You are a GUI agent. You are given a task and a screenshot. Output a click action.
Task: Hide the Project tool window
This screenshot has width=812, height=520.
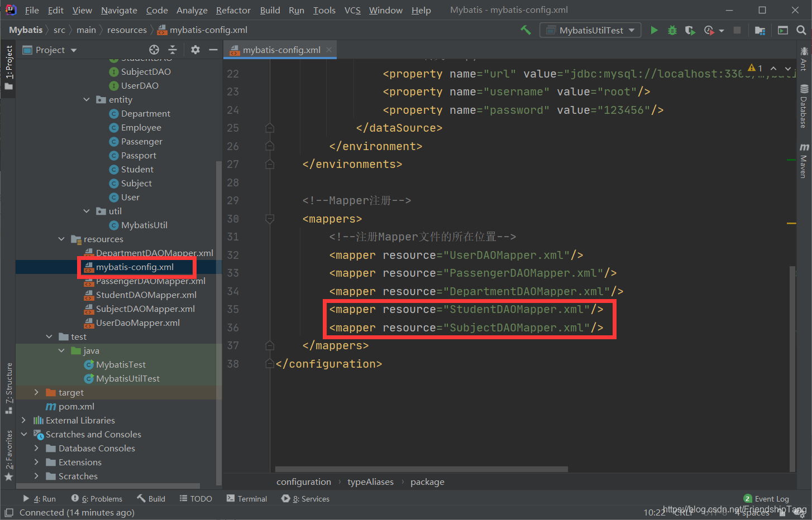pos(213,50)
